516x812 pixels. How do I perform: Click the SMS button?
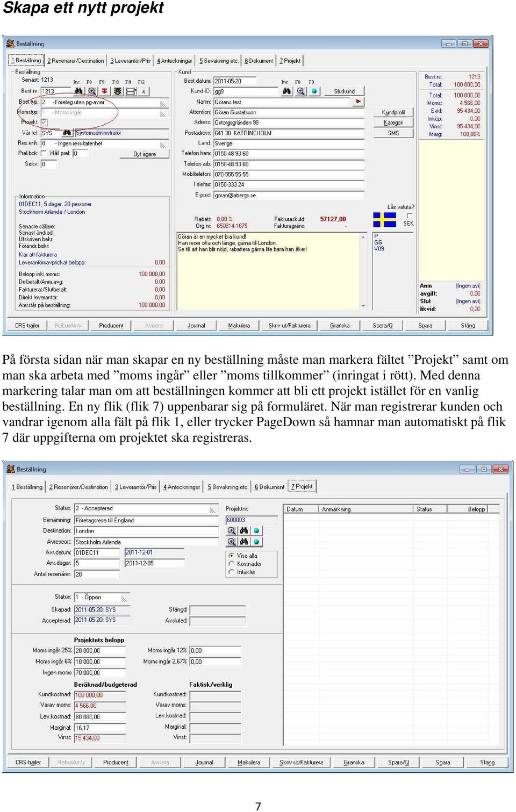coord(393,133)
